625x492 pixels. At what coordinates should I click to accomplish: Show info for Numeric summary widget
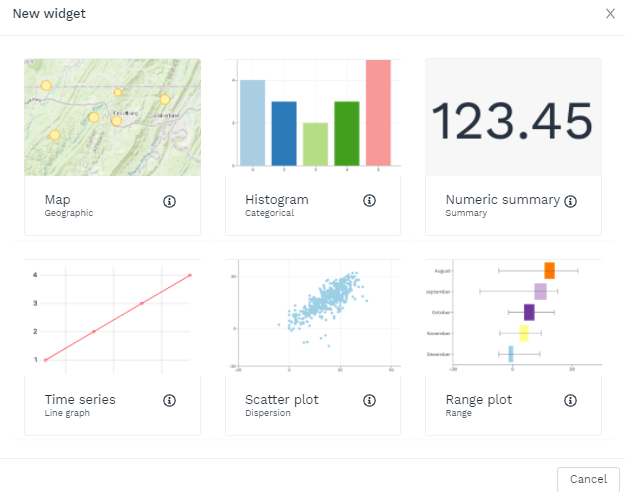570,201
